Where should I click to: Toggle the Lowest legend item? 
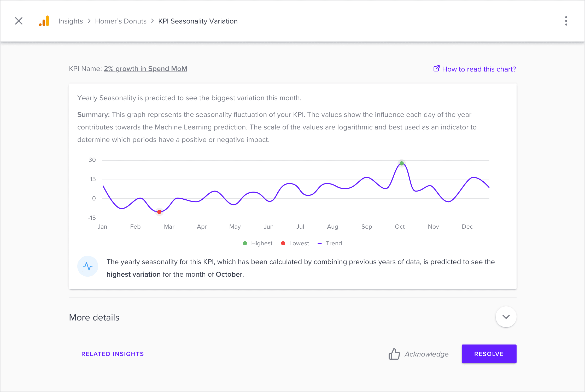[295, 243]
